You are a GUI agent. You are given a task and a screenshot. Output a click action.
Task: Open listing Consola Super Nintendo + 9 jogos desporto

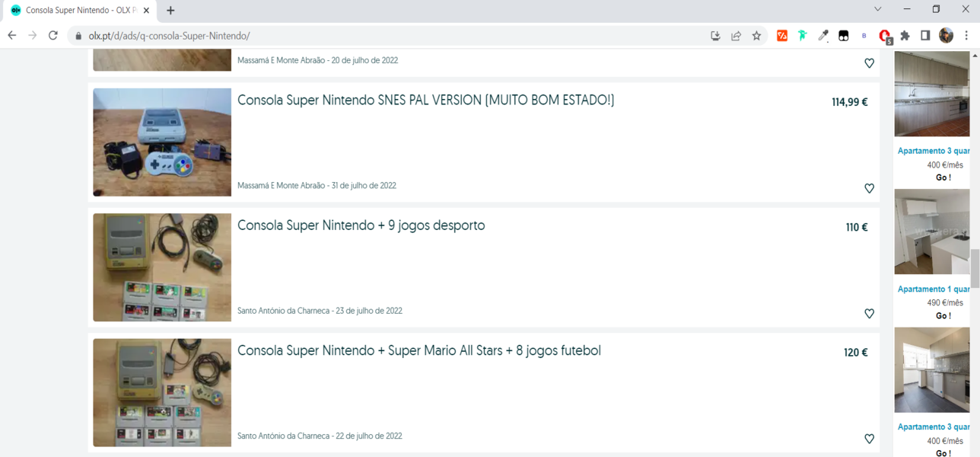pyautogui.click(x=361, y=225)
